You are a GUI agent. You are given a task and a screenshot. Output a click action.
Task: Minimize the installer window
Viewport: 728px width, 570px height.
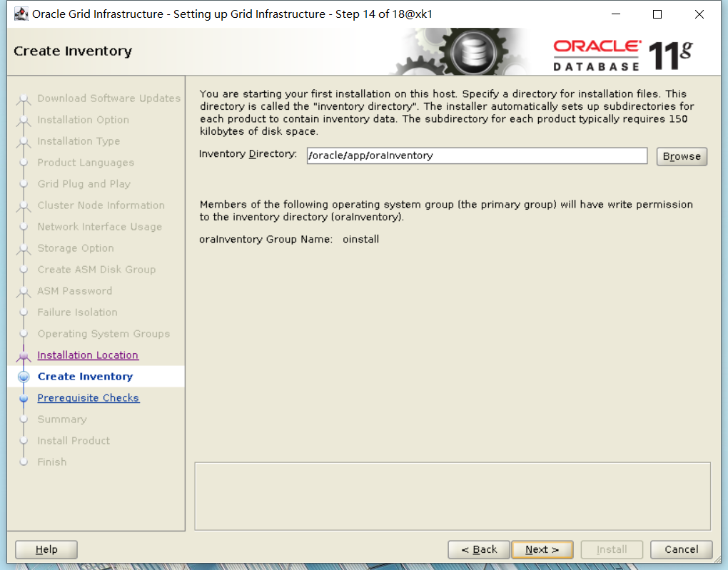[616, 14]
